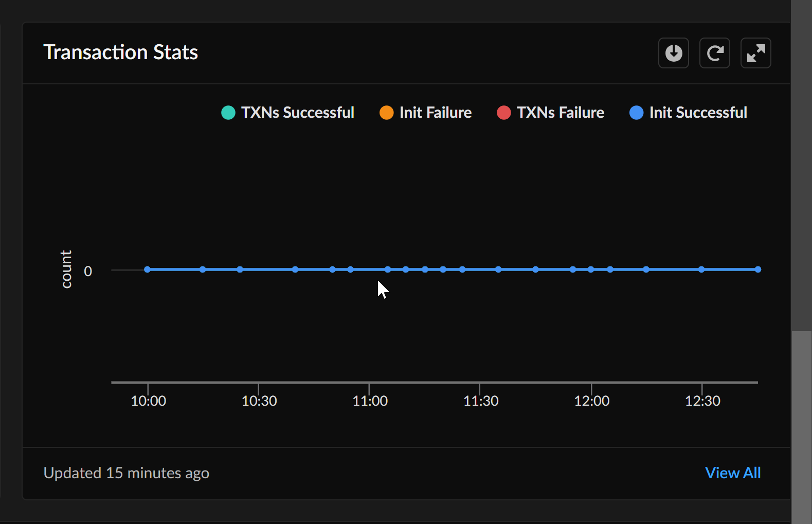Click the 11:30 axis label
This screenshot has width=812, height=524.
(x=481, y=401)
